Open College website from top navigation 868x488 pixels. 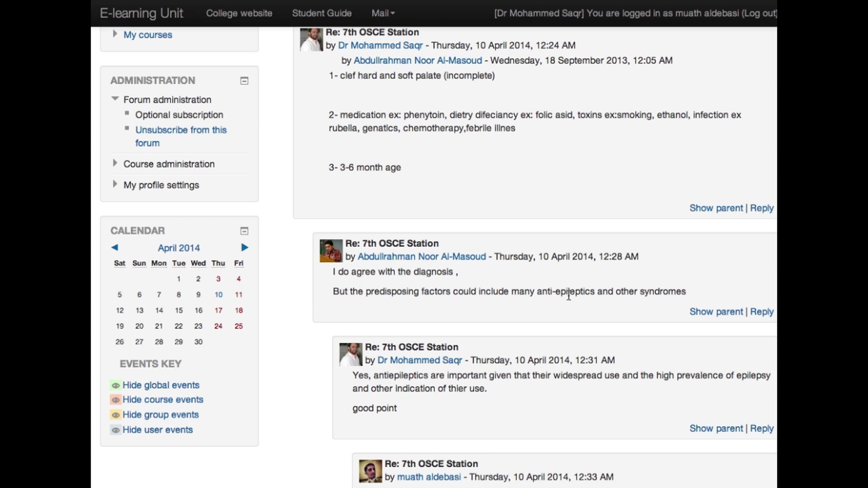pyautogui.click(x=239, y=13)
